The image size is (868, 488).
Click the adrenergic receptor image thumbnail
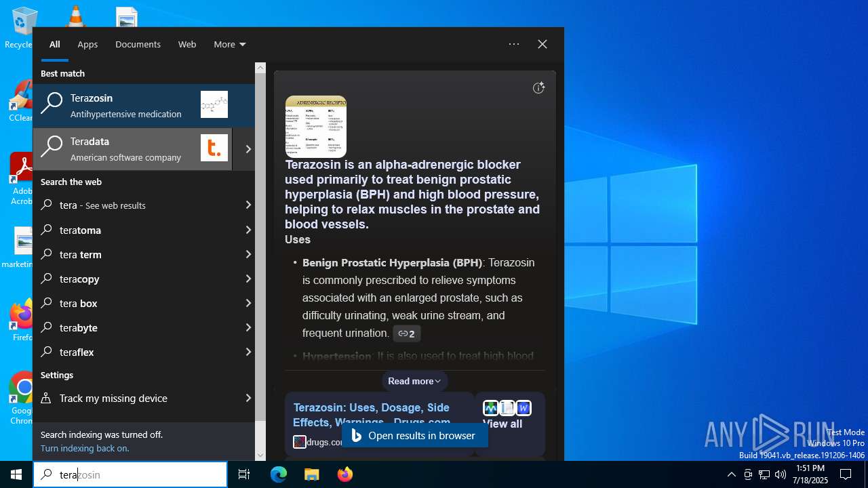tap(316, 127)
